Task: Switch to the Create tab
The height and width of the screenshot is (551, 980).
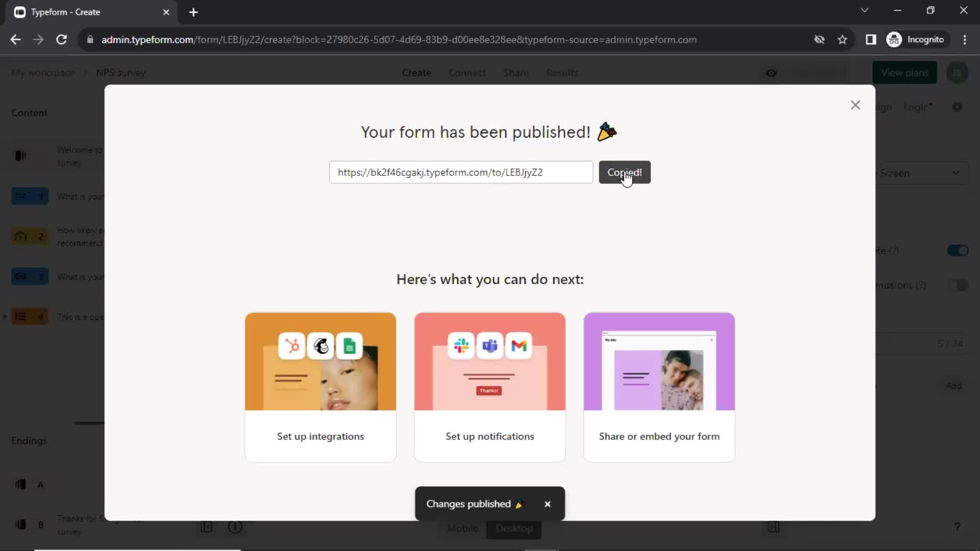Action: (x=416, y=72)
